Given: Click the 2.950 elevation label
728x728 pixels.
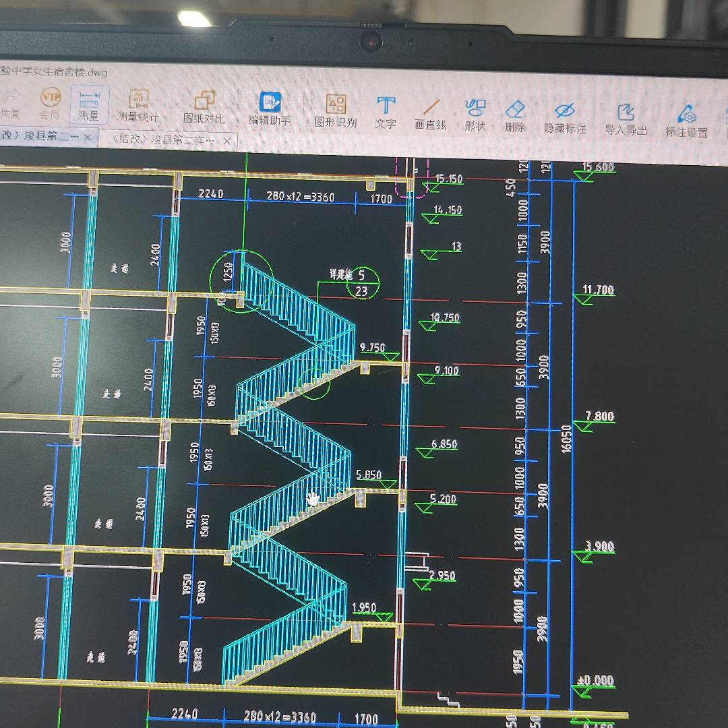Looking at the screenshot, I should 442,576.
